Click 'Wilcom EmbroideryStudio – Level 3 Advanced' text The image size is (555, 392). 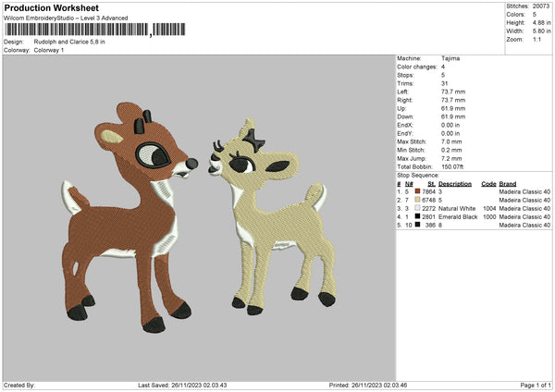tap(66, 18)
